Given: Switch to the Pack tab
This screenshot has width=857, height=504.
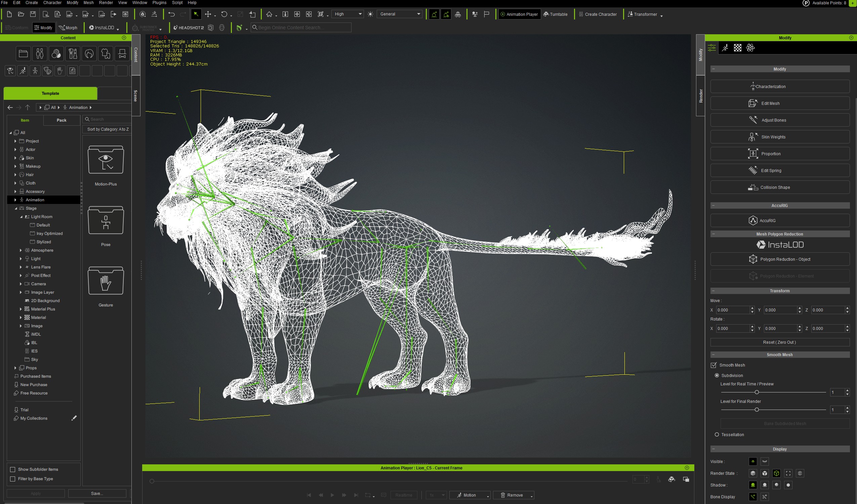Looking at the screenshot, I should tap(62, 120).
